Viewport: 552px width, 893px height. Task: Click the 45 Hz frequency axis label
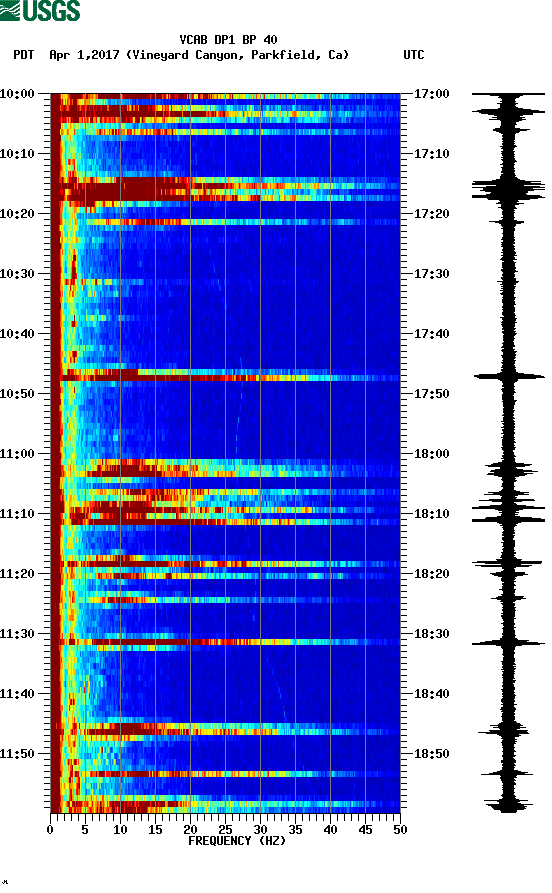[x=365, y=830]
